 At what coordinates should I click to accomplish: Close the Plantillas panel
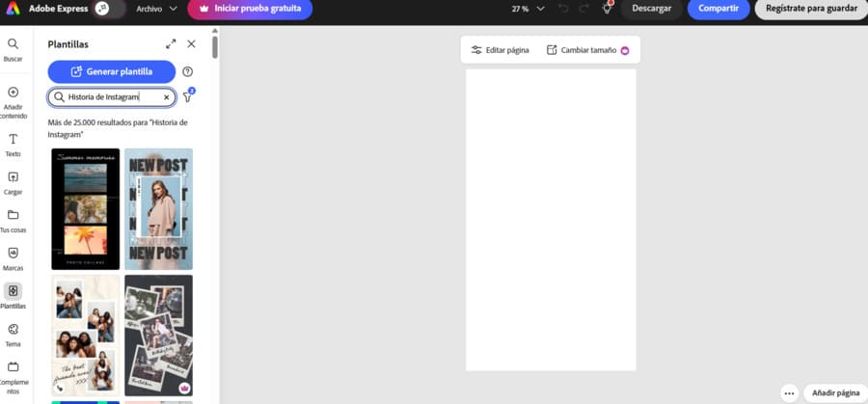(x=191, y=43)
